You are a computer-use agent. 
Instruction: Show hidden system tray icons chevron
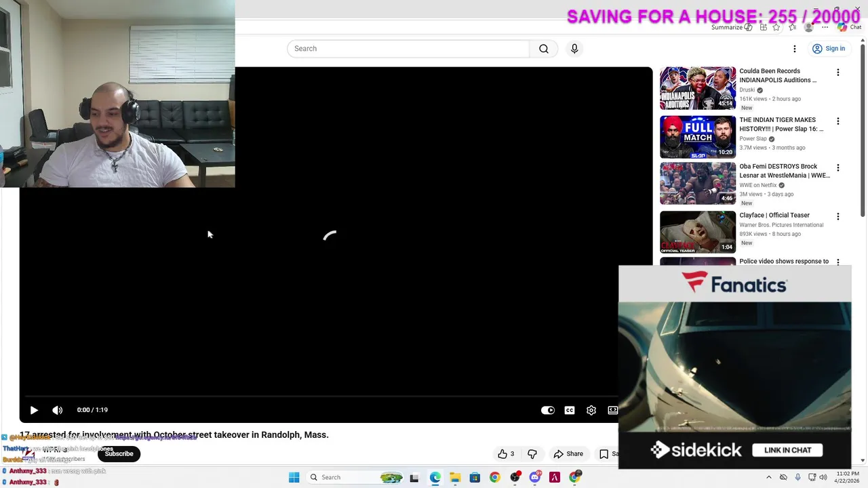pos(768,477)
